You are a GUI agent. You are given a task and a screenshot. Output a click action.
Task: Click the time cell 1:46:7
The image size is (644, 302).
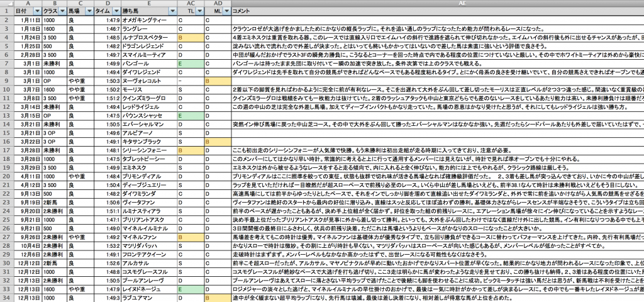pos(108,29)
